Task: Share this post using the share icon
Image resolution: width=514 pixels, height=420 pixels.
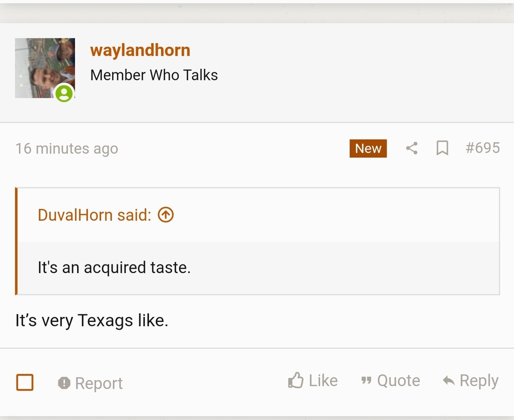Action: (x=411, y=148)
